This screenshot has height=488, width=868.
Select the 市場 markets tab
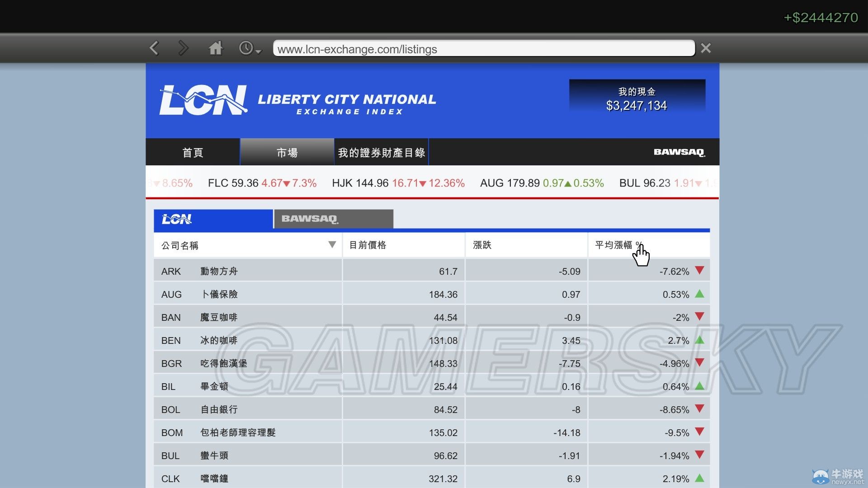(287, 153)
